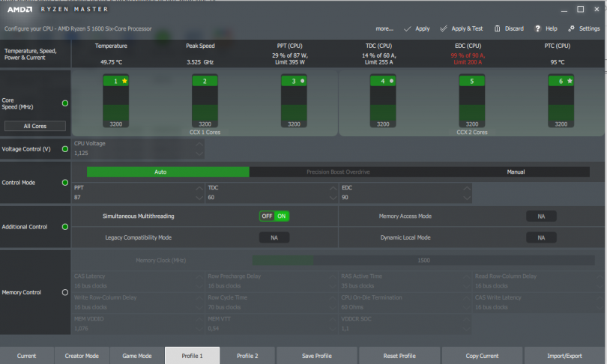Click the Discard trash icon
Screen dimensions: 607x364
point(497,28)
